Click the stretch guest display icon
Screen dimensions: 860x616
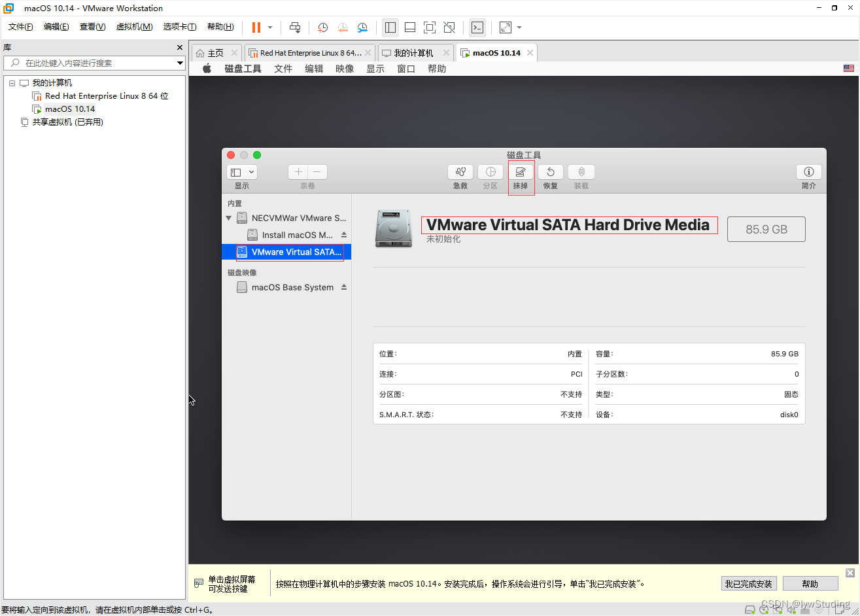506,27
